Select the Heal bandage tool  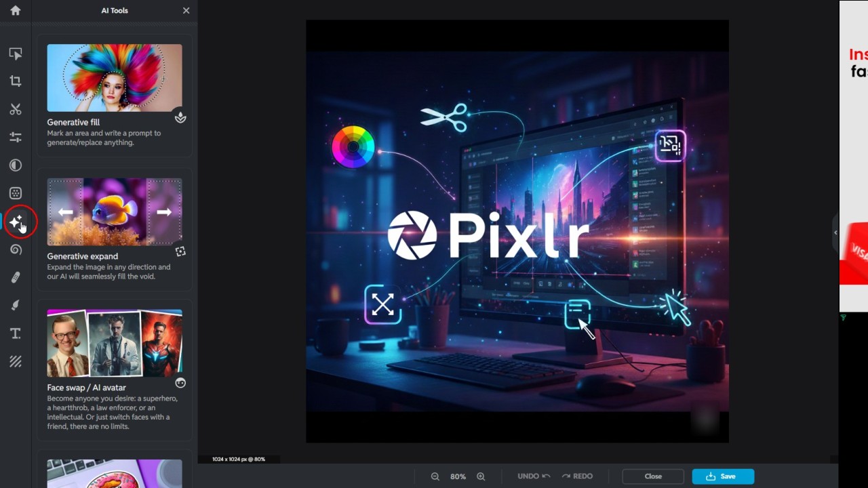[15, 277]
